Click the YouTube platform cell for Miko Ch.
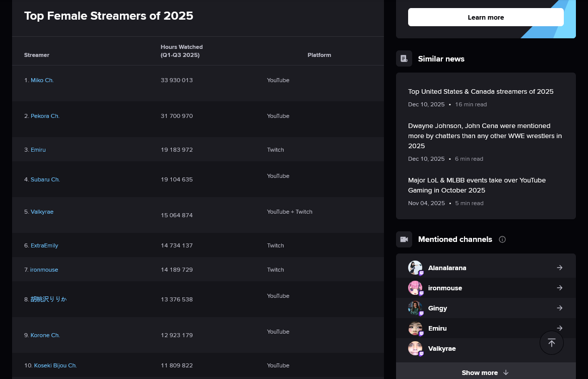This screenshot has width=588, height=379. [278, 80]
